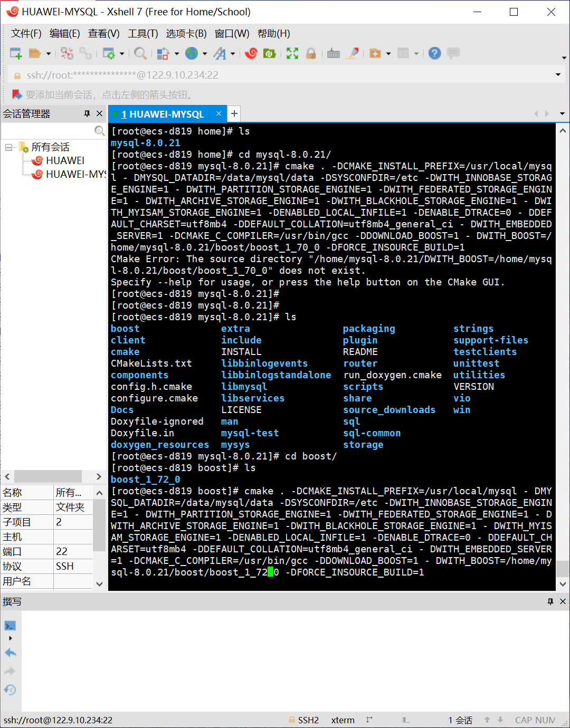Screen dimensions: 570x728
Task: Click the bookmark flag add-session icon
Action: pos(17,95)
